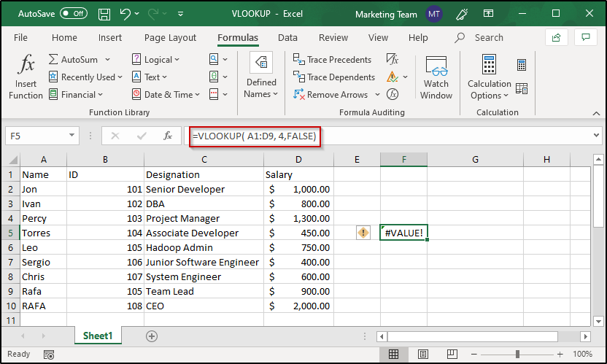Click the Trace Precedents icon
The width and height of the screenshot is (607, 364).
pos(298,59)
